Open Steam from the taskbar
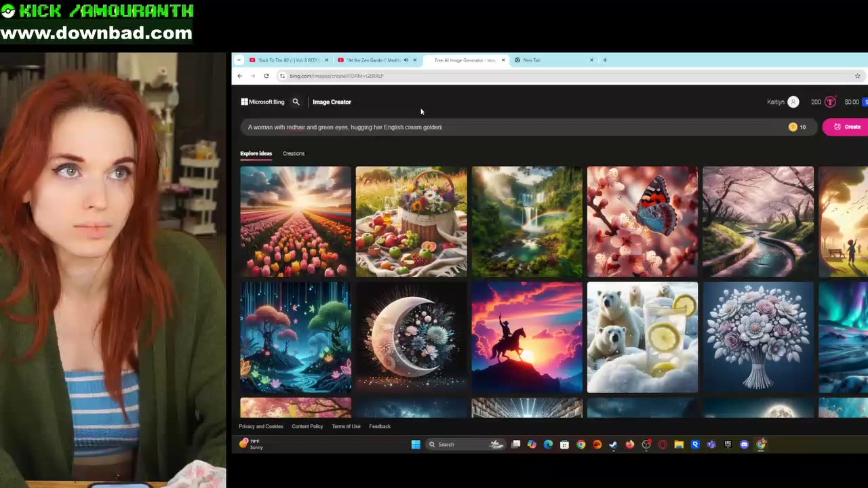Image resolution: width=868 pixels, height=488 pixels. point(613,445)
